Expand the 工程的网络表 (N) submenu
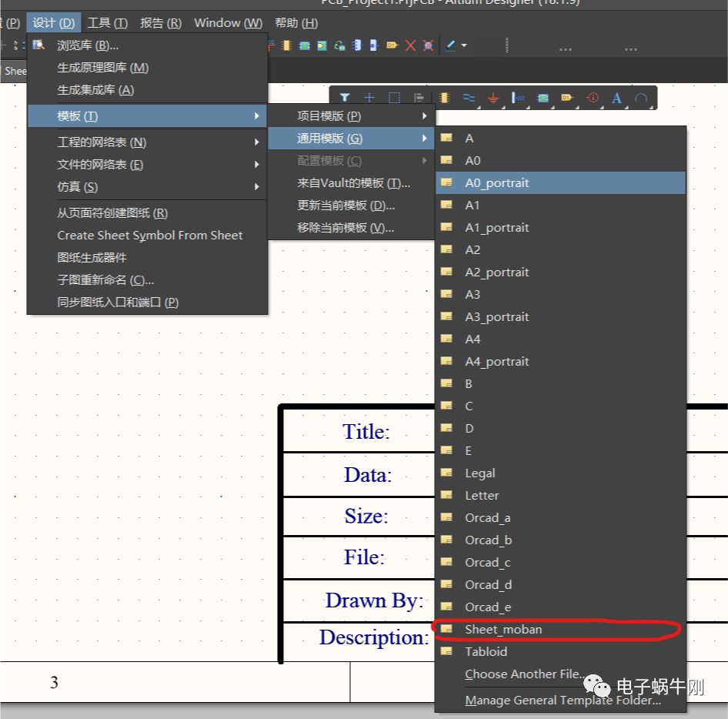 coord(148,142)
